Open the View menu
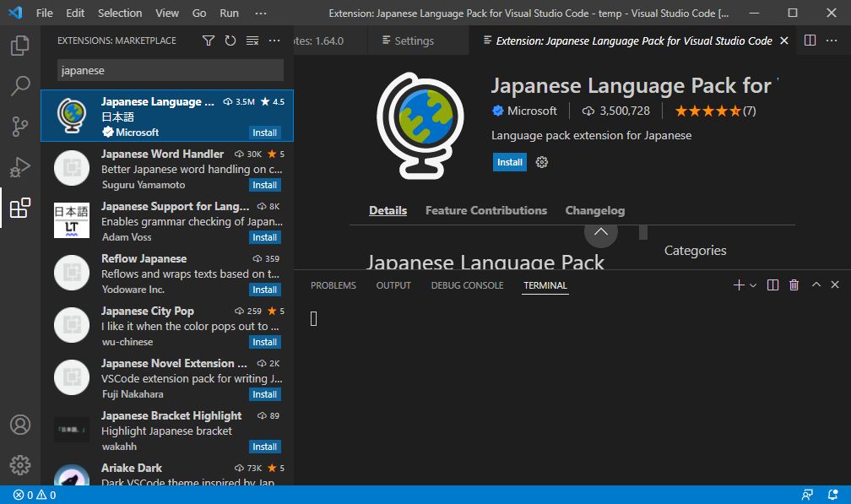The height and width of the screenshot is (504, 851). pyautogui.click(x=167, y=13)
